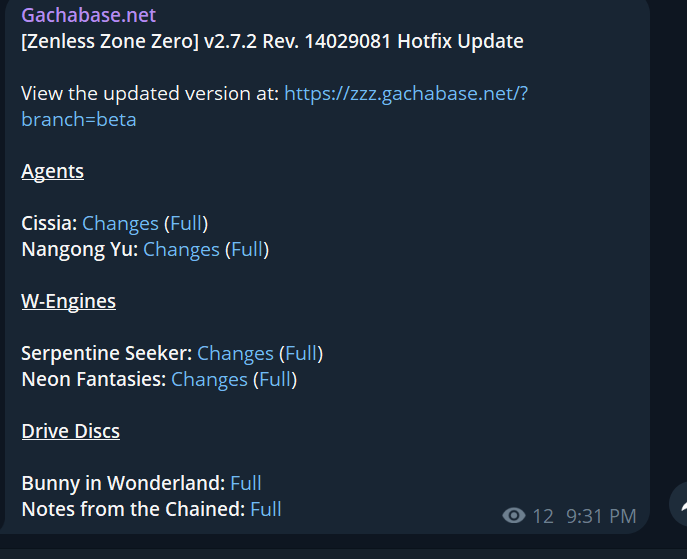Image resolution: width=687 pixels, height=559 pixels.
Task: Open the Gachabase.net sender name
Action: [x=89, y=16]
